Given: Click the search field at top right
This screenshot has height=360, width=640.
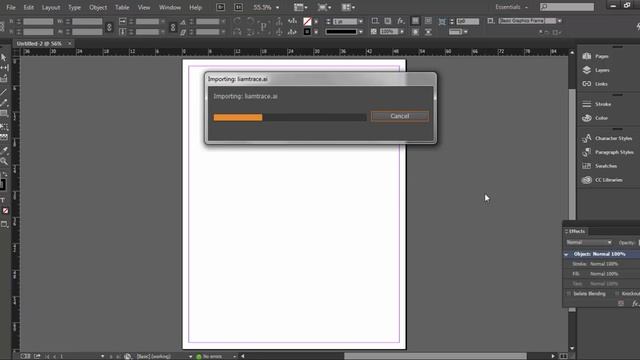Looking at the screenshot, I should click(567, 7).
